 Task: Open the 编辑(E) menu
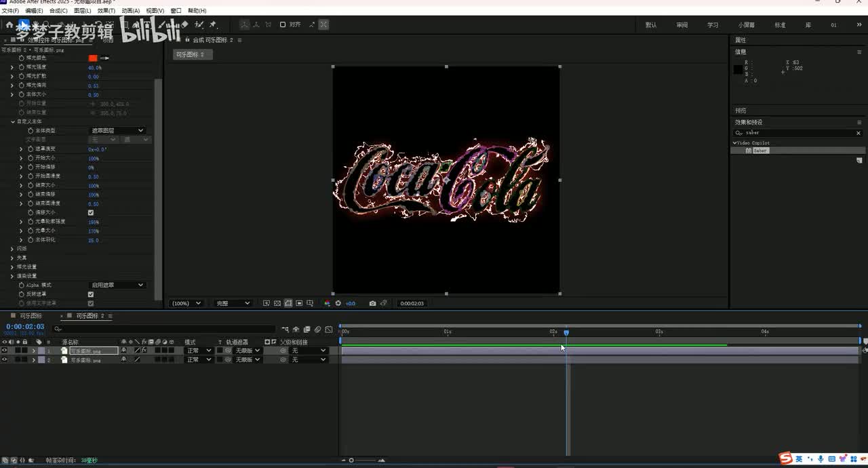coord(34,11)
